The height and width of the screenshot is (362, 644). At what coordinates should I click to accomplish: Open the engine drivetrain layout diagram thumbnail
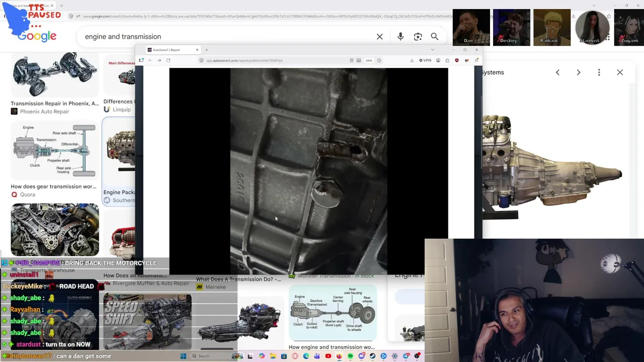coord(333,313)
